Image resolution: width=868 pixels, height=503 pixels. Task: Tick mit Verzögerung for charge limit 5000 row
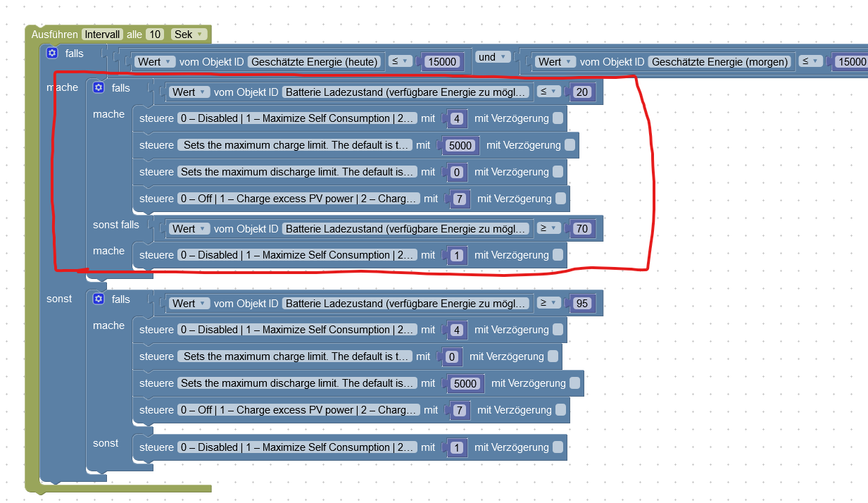click(x=570, y=145)
